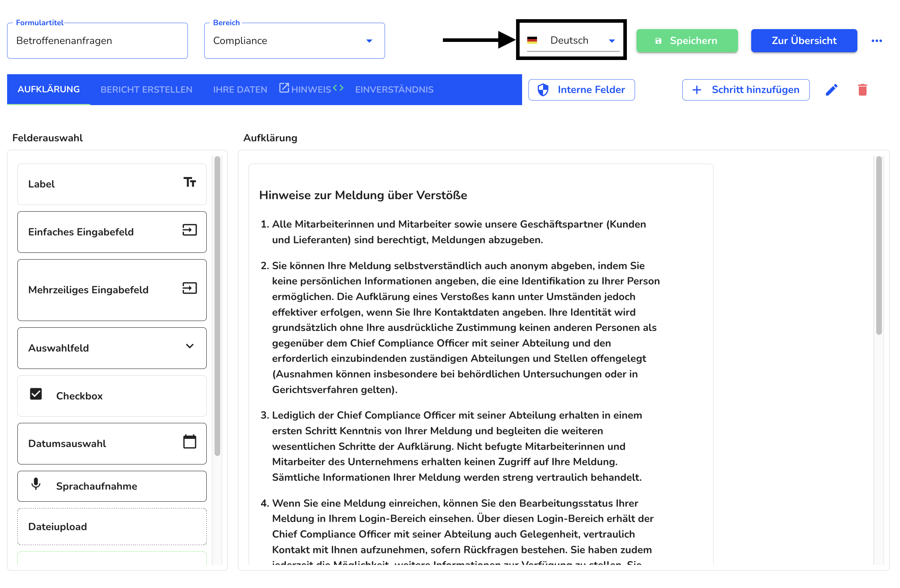Click the text-size icon on Label field
This screenshot has height=588, width=900.
click(x=190, y=182)
